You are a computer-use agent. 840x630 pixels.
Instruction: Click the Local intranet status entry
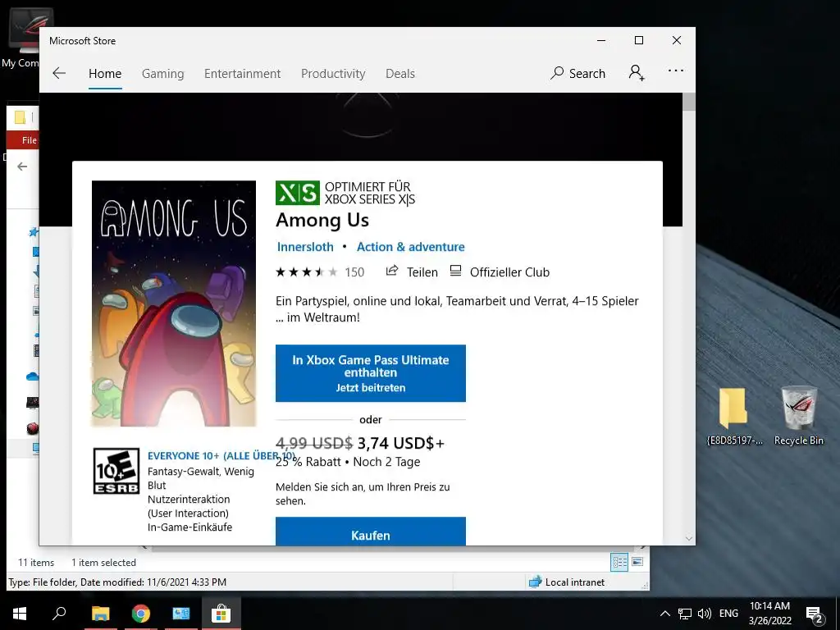(x=566, y=582)
